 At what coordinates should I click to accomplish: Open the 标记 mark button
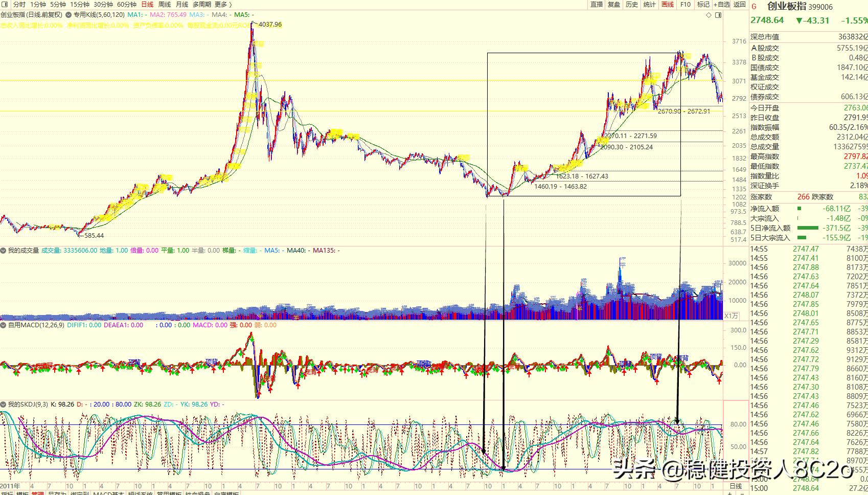click(703, 4)
